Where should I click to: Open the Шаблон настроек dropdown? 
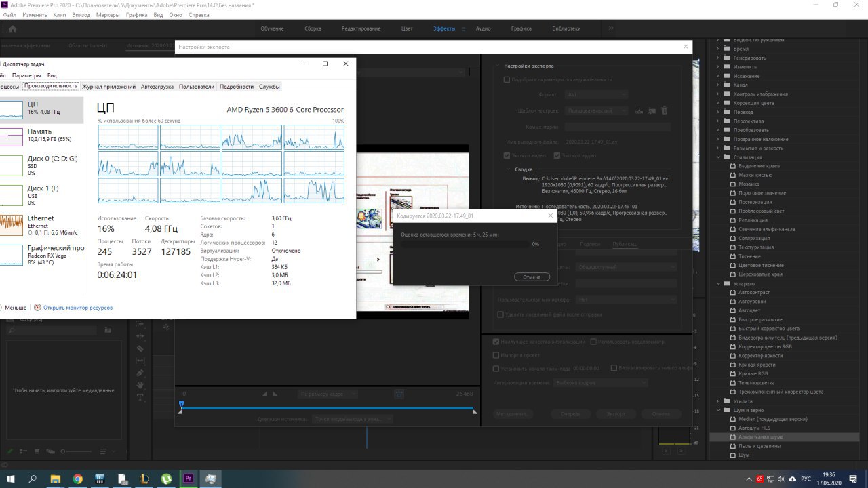(x=597, y=110)
